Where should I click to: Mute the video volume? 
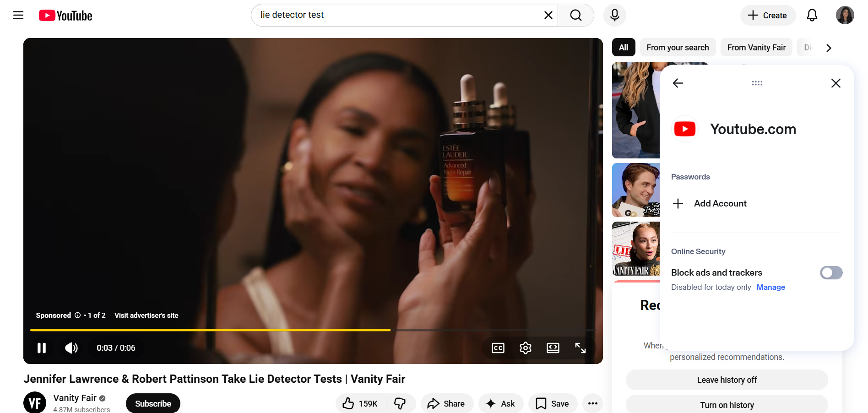(71, 348)
